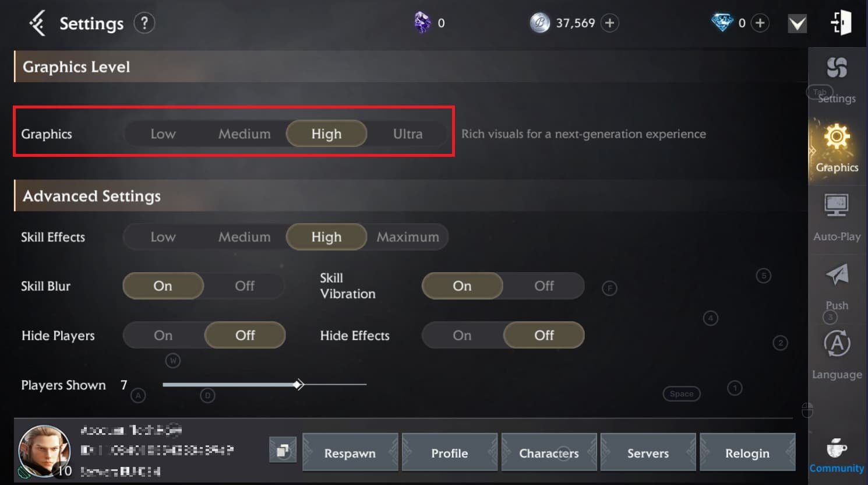Add diamonds with the plus icon
Image resolution: width=868 pixels, height=485 pixels.
coord(760,23)
